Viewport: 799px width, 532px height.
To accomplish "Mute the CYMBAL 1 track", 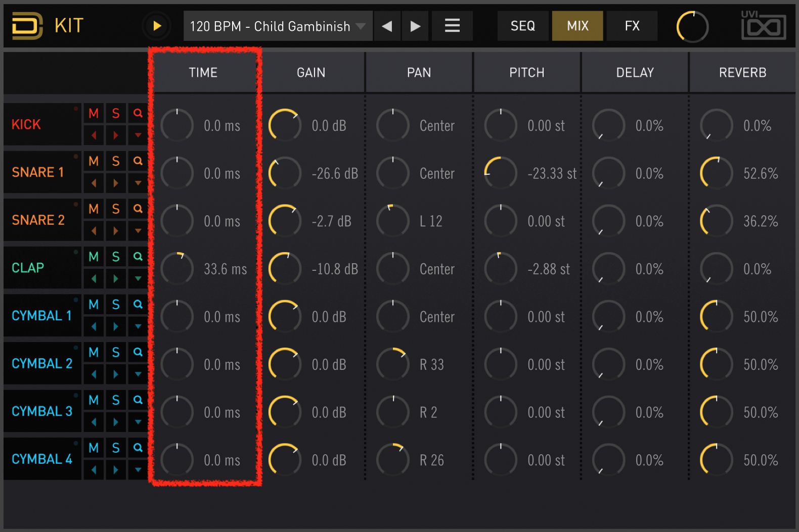I will click(94, 305).
